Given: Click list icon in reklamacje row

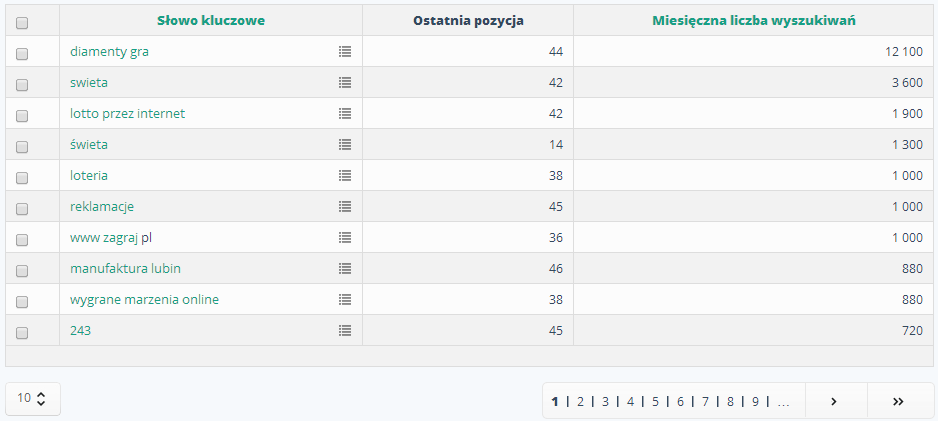Looking at the screenshot, I should [345, 206].
